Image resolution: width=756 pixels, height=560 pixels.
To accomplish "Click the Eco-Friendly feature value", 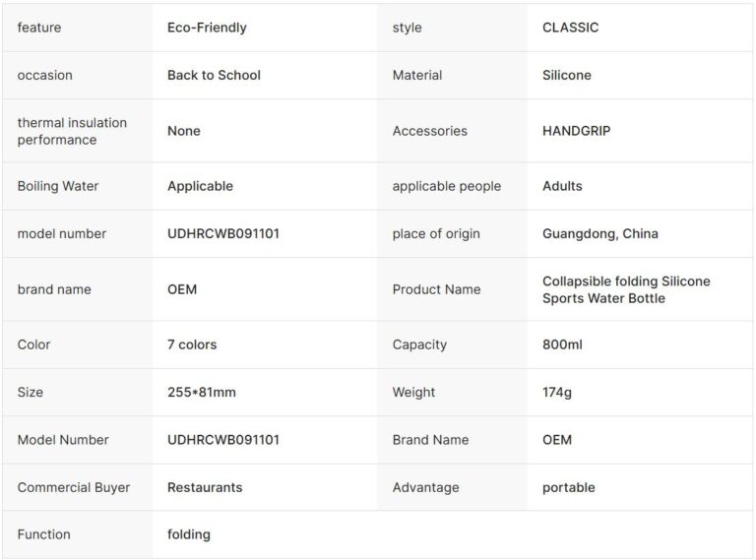I will (207, 28).
